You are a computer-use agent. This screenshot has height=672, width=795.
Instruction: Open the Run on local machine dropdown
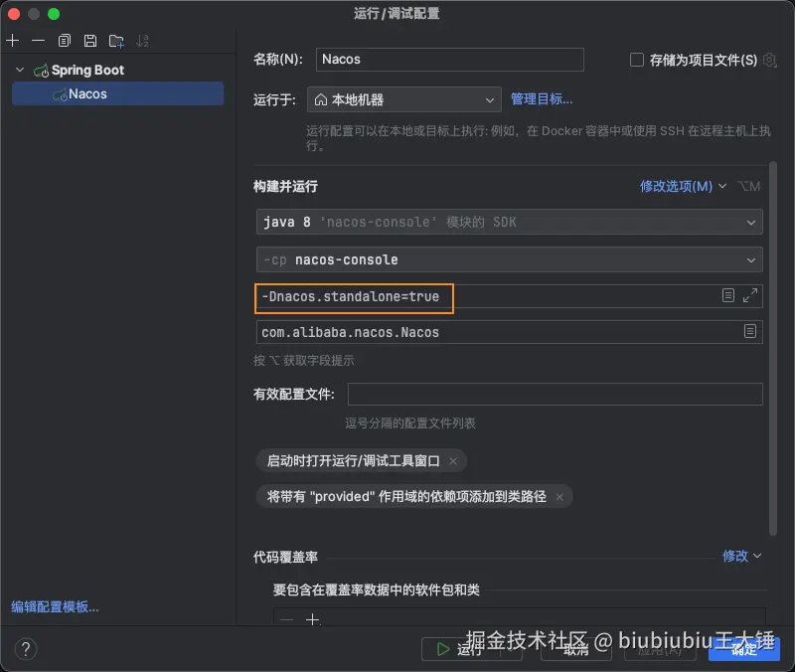point(404,99)
